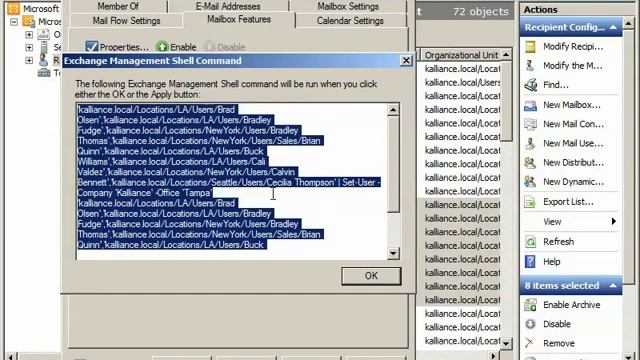Click the Microsoft Exchange root tree icon
Image resolution: width=640 pixels, height=360 pixels.
[x=13, y=8]
